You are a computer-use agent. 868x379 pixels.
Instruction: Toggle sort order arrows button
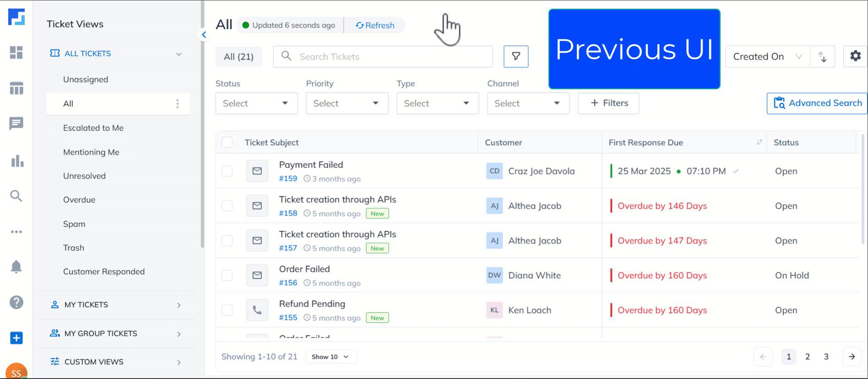(822, 57)
